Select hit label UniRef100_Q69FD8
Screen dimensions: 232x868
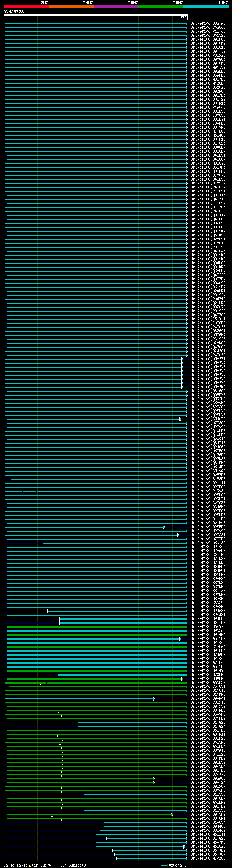208,76
